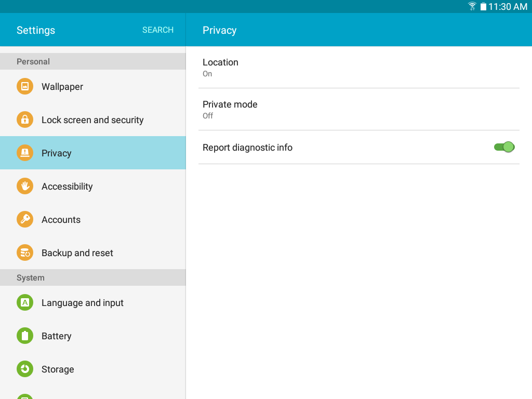
Task: Tap the Storage circular icon
Action: [25, 369]
